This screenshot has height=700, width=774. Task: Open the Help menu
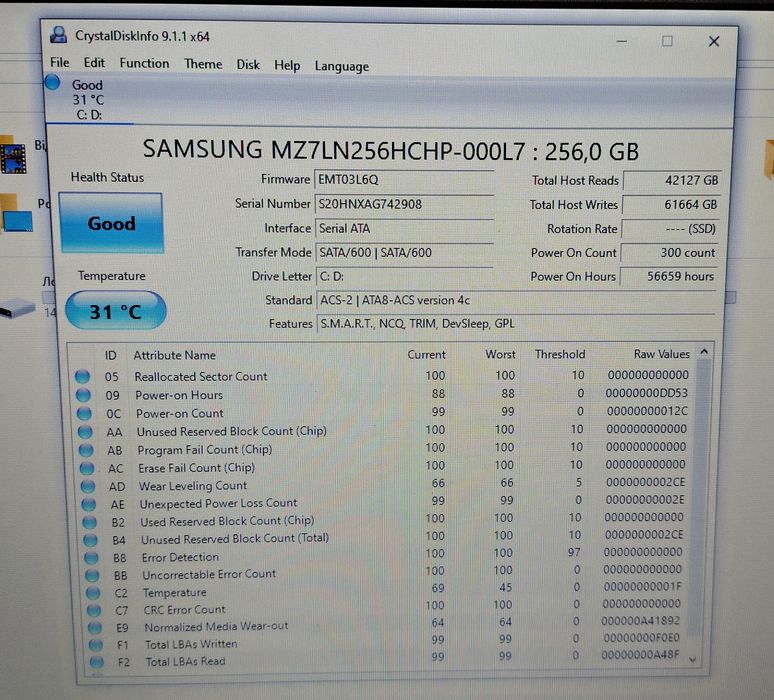pos(287,65)
